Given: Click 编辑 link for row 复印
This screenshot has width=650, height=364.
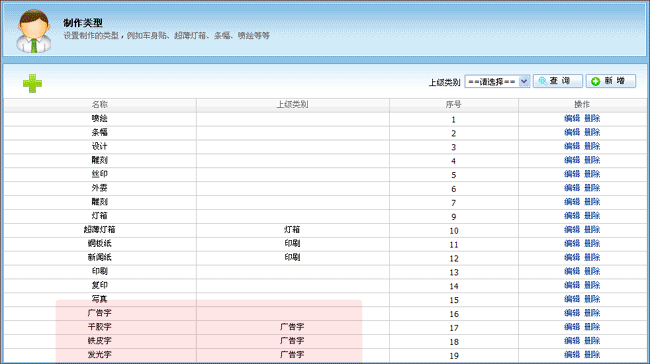Looking at the screenshot, I should point(572,285).
